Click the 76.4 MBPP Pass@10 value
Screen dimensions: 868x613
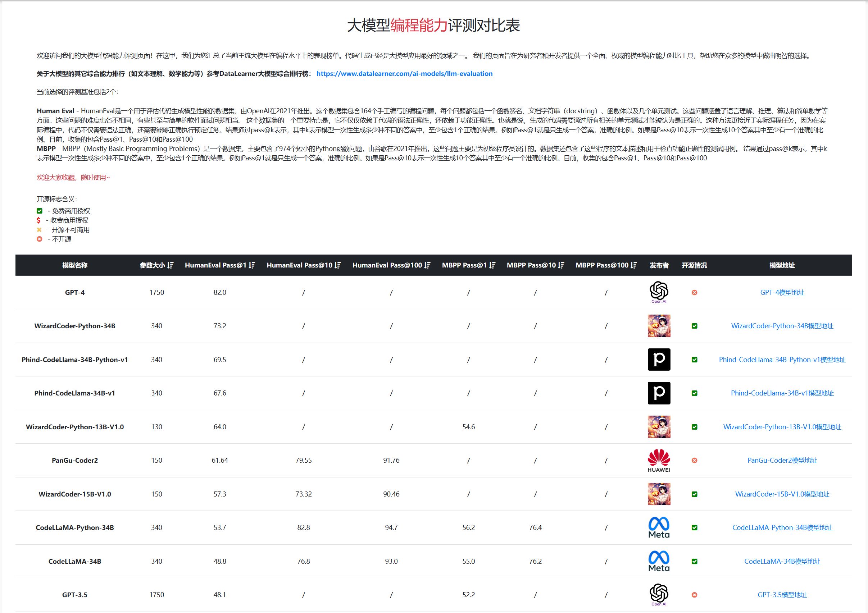(x=535, y=527)
